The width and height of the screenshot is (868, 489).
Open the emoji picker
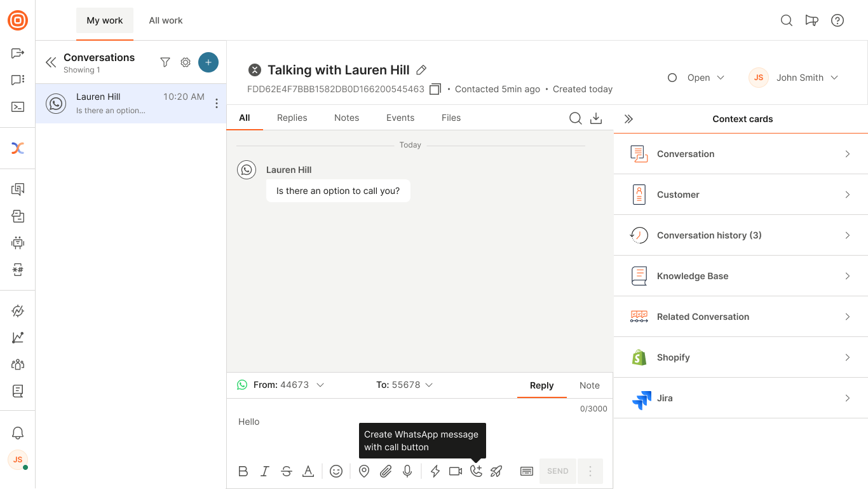click(336, 471)
